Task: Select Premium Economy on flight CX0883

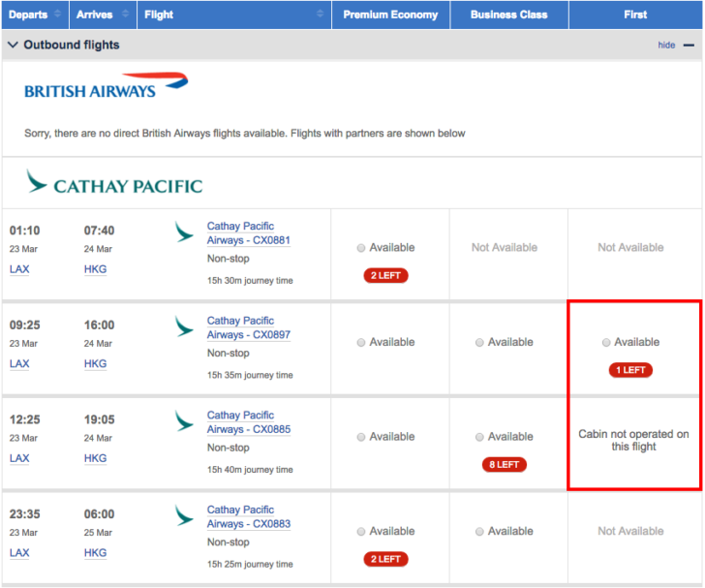Action: point(360,531)
